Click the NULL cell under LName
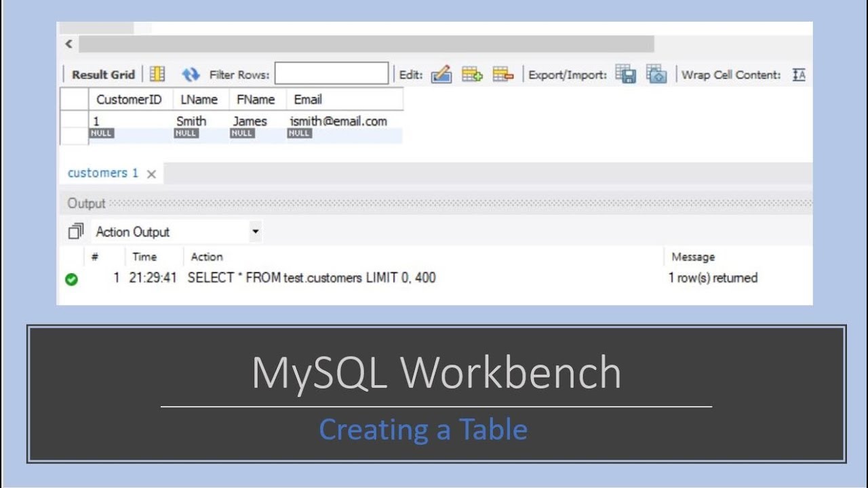The image size is (868, 488). coord(201,134)
